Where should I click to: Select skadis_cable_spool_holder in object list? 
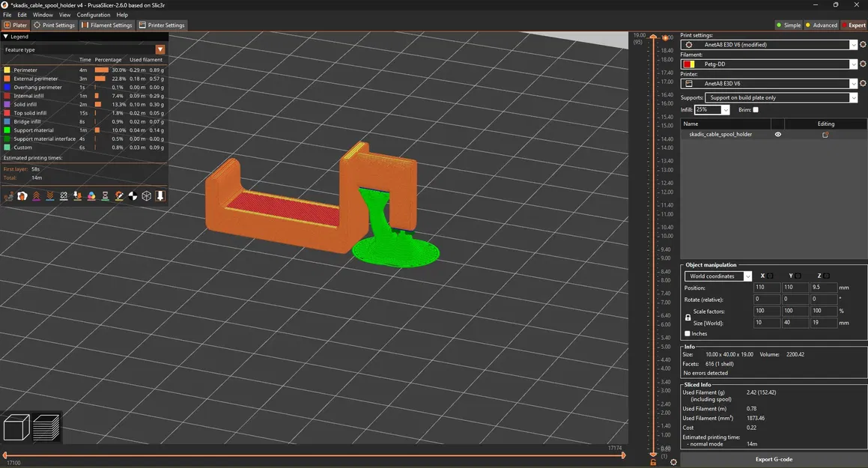[x=720, y=135]
